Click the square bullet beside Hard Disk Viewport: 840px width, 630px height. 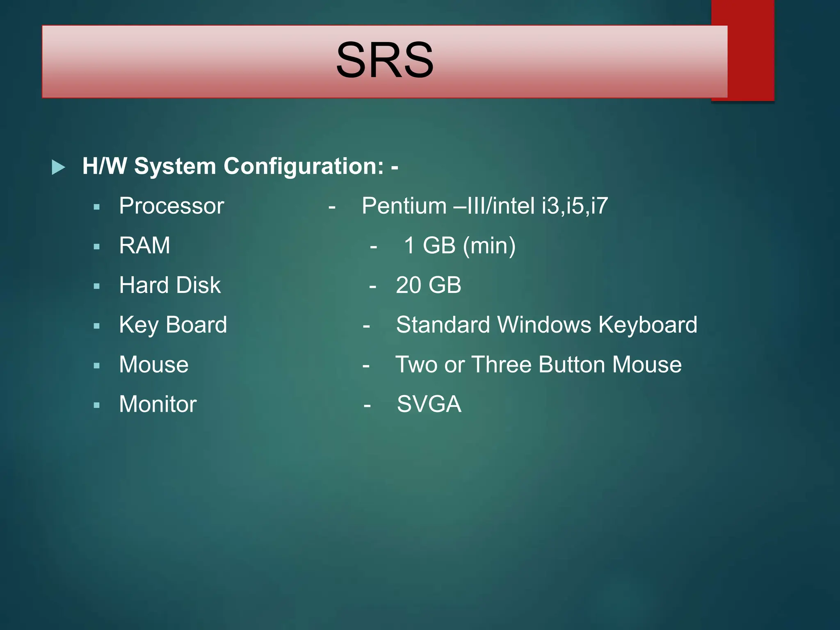[97, 287]
